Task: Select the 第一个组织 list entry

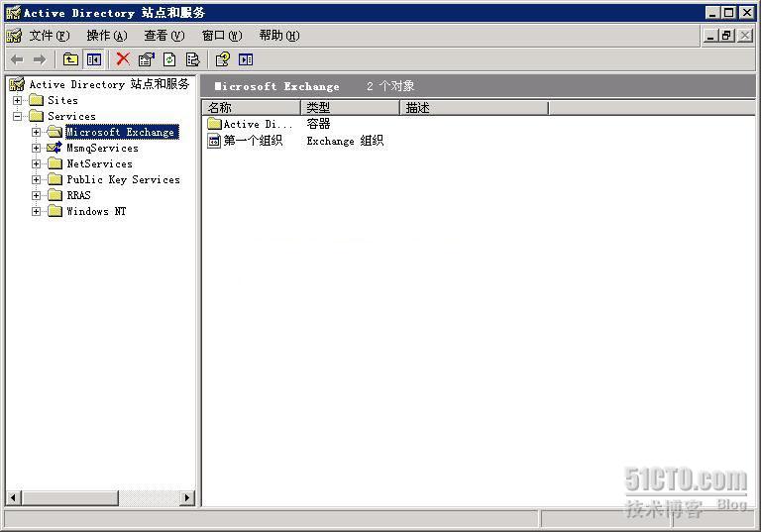Action: click(253, 141)
